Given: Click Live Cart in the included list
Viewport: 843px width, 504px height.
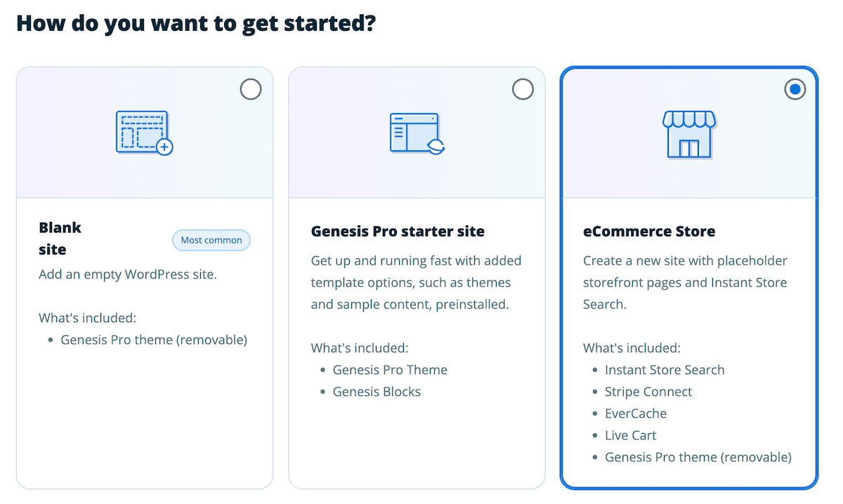Looking at the screenshot, I should [x=630, y=435].
